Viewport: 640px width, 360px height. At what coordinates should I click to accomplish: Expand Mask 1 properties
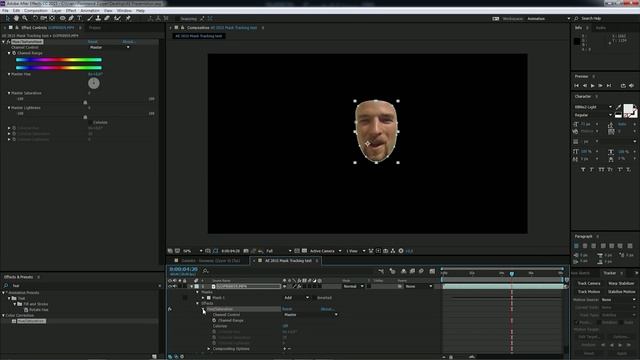(x=203, y=298)
